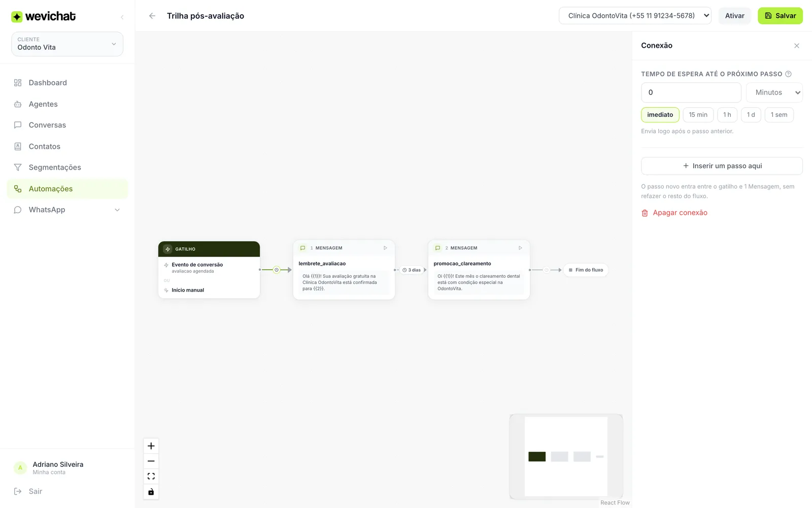This screenshot has width=812, height=508.
Task: Click the message icon on Mensagem 2
Action: (438, 248)
